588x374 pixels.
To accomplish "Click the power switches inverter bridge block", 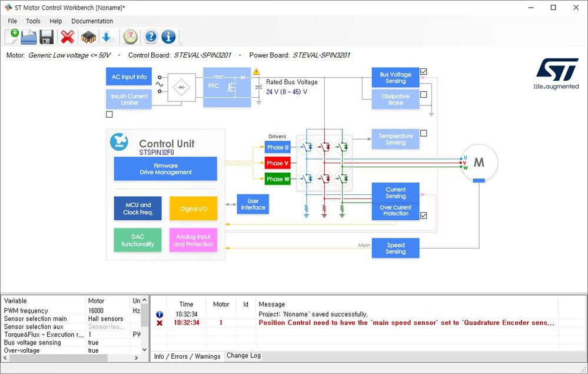I will point(324,163).
